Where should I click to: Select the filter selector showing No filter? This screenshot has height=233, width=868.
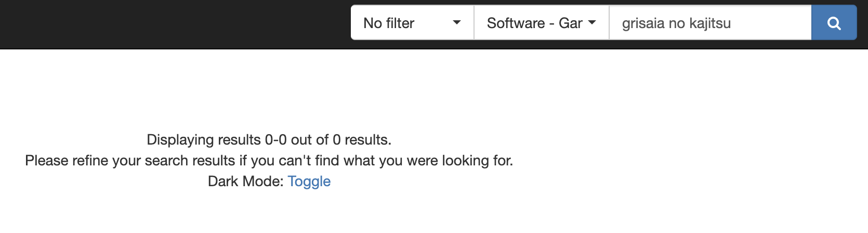click(x=412, y=23)
